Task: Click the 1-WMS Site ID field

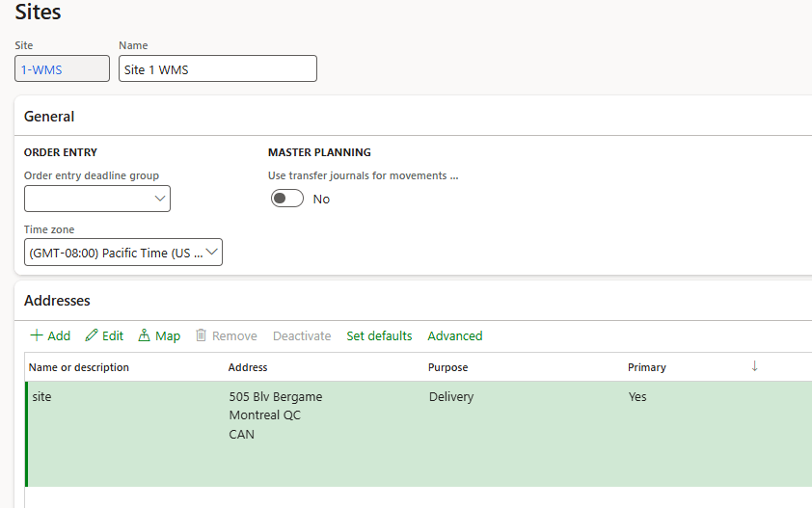Action: [62, 69]
